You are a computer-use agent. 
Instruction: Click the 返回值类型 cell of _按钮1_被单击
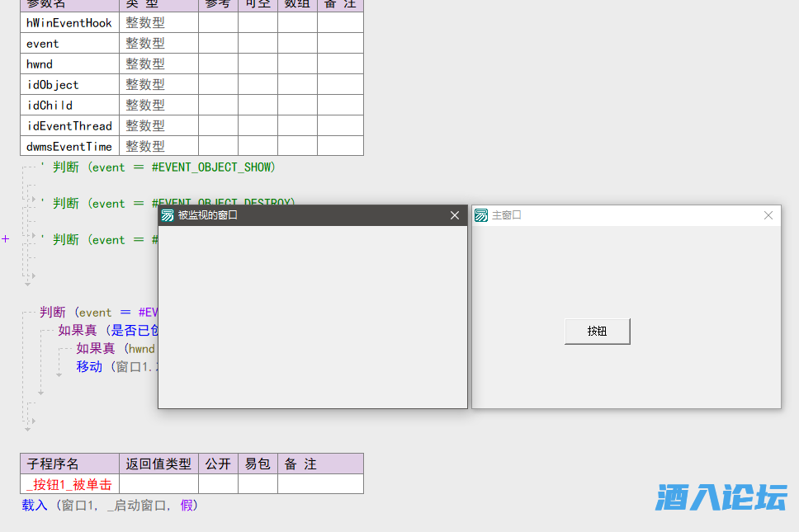pyautogui.click(x=158, y=484)
